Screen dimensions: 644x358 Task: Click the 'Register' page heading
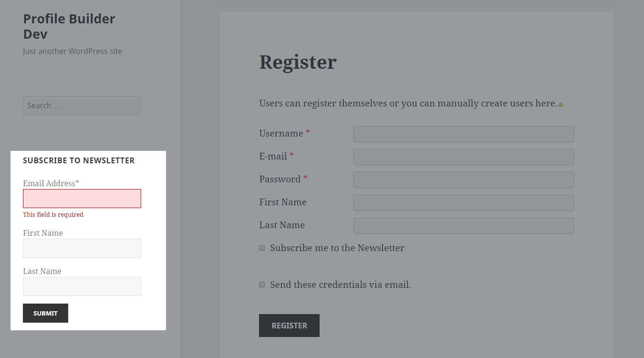click(x=298, y=62)
